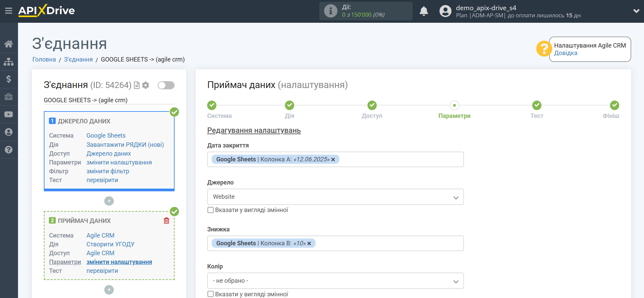Open the connection document copy icon
The width and height of the screenshot is (644, 298).
coord(137,85)
